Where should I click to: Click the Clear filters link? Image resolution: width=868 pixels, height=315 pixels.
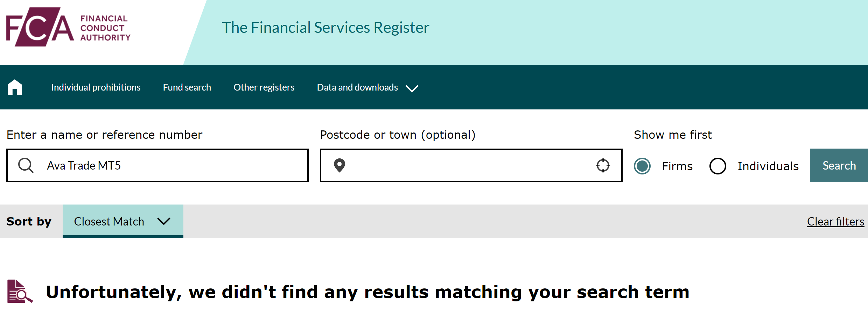[836, 222]
